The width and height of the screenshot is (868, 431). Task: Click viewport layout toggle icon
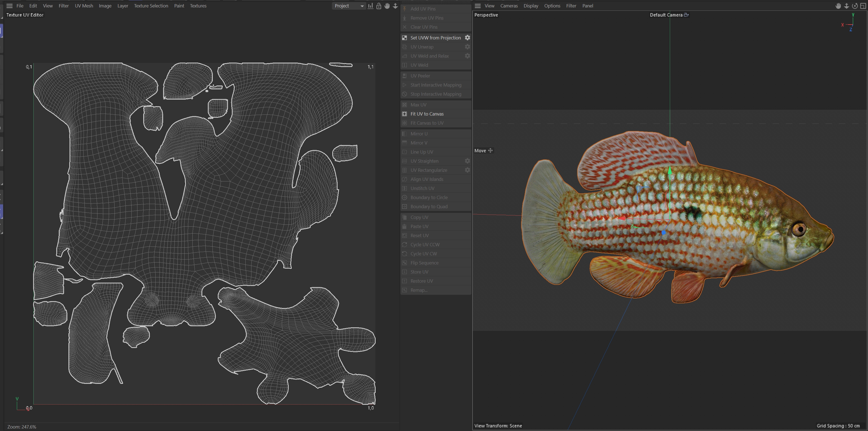pos(863,6)
